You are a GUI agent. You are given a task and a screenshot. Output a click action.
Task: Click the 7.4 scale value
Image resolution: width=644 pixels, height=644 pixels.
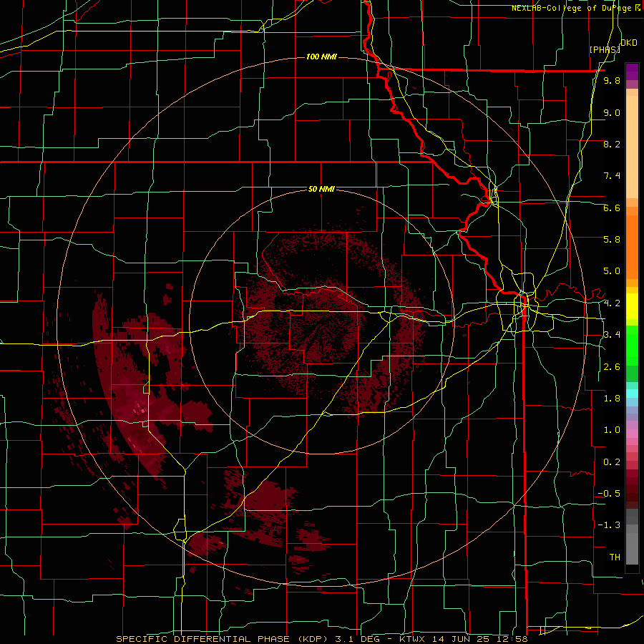[612, 176]
